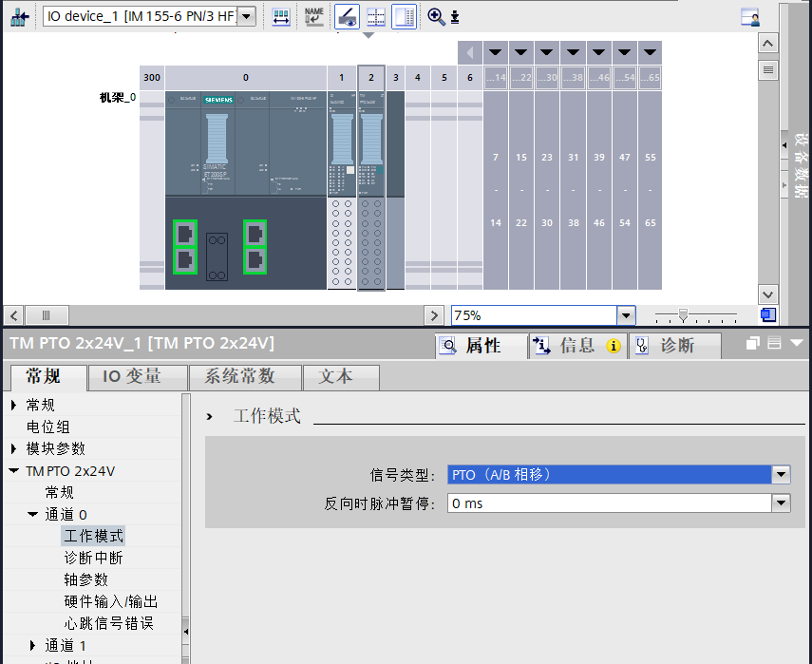The image size is (812, 664).
Task: Click the zoom slider handle
Action: (682, 314)
